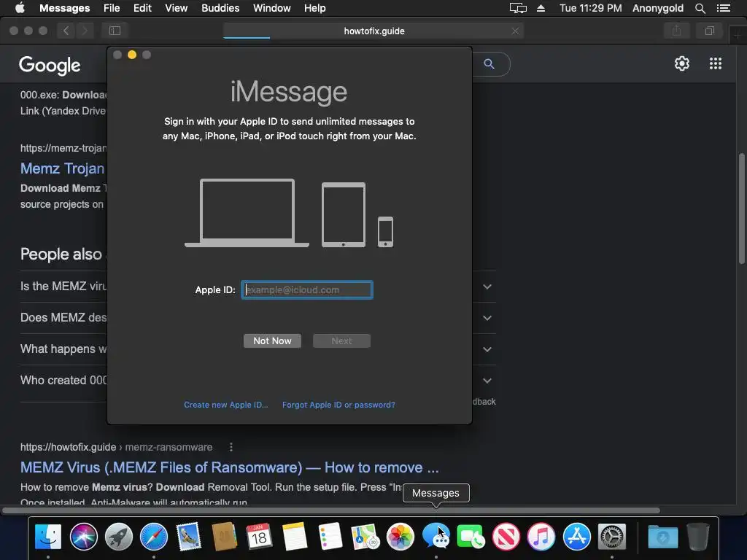The height and width of the screenshot is (560, 747).
Task: Open the Apple menu
Action: click(x=20, y=8)
